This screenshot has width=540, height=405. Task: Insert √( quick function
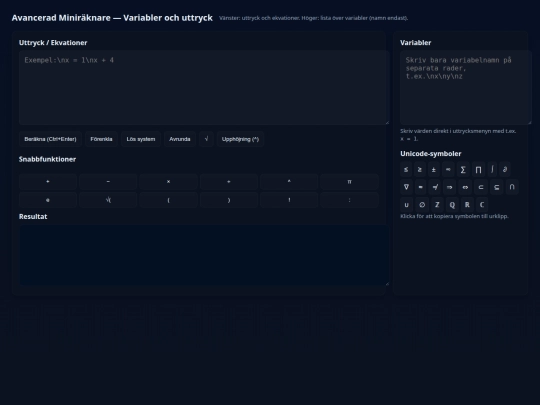[108, 200]
